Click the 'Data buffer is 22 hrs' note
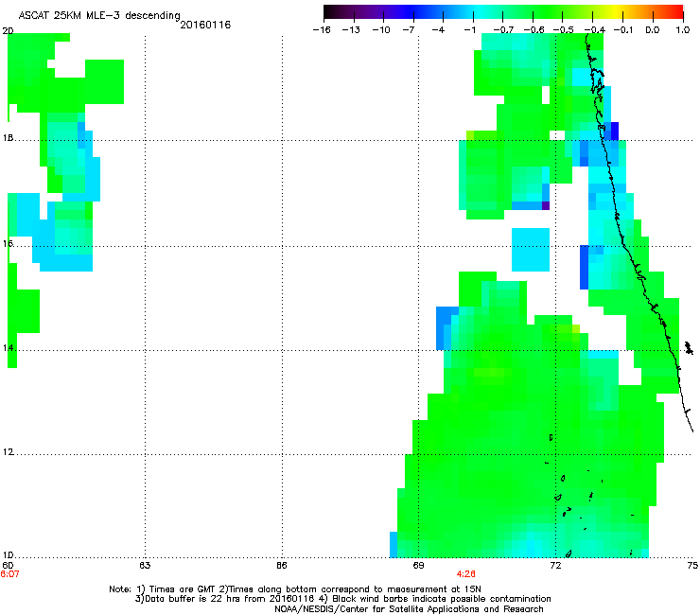The height and width of the screenshot is (615, 700). 342,599
